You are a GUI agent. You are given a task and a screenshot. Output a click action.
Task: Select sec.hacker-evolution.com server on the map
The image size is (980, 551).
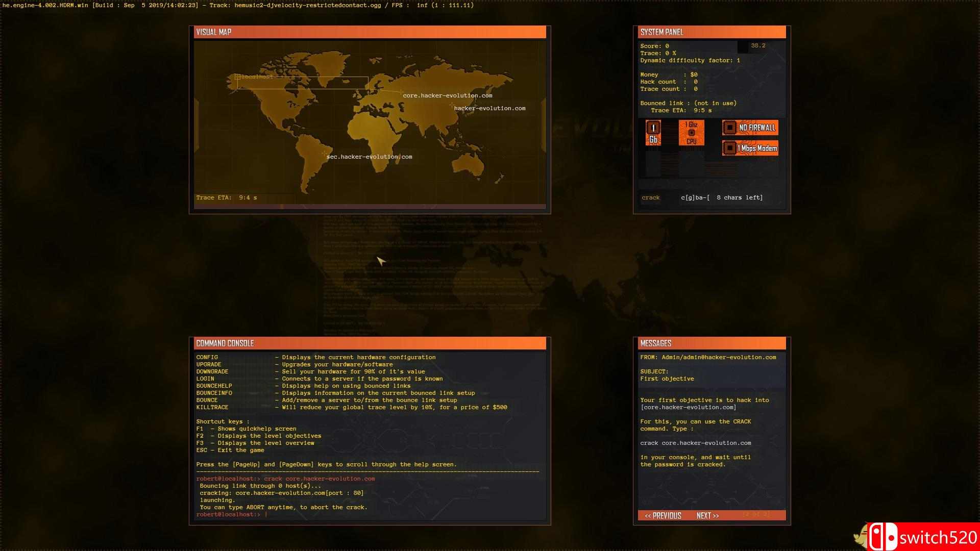coord(369,157)
